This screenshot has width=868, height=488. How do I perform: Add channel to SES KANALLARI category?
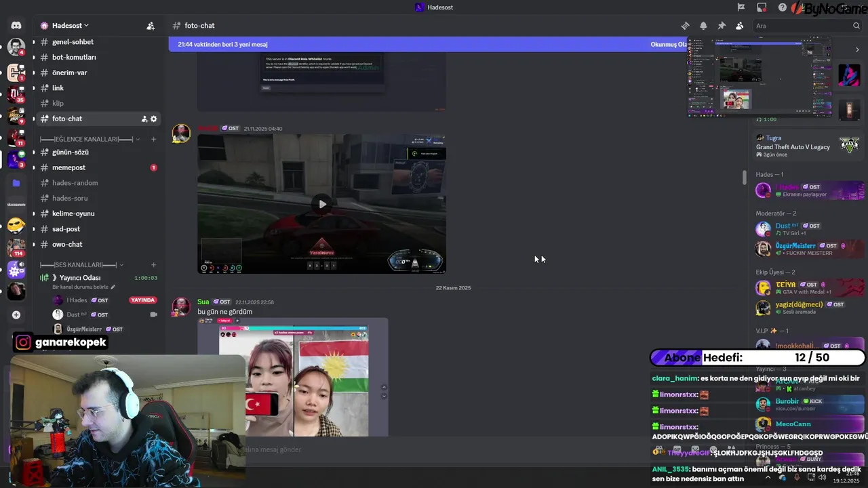153,264
